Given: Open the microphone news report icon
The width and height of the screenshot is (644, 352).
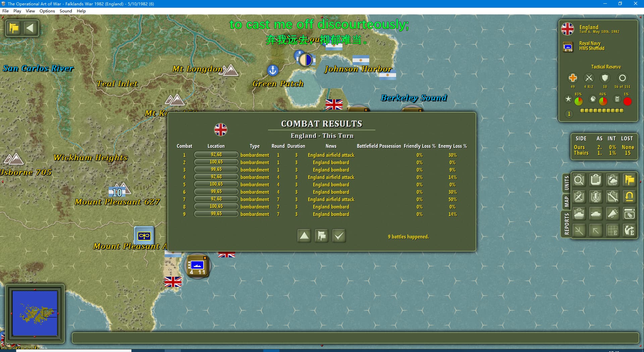Looking at the screenshot, I should pyautogui.click(x=596, y=197).
